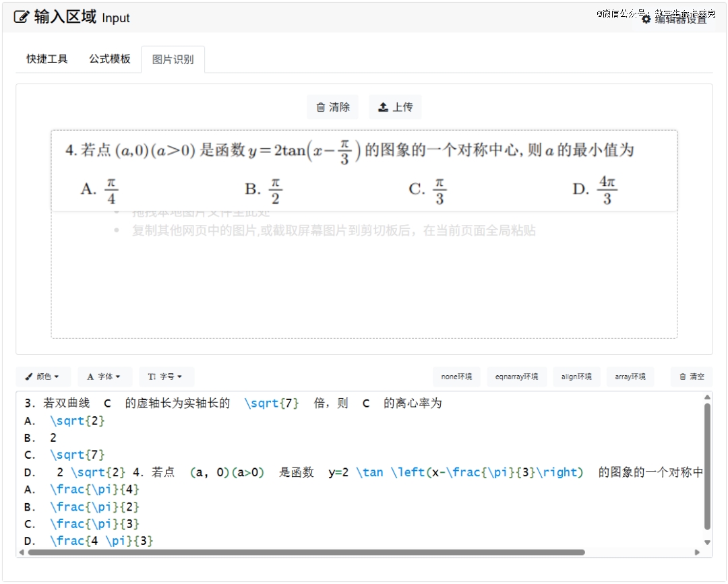Click the line 'D. 2 \sqrt{2} 4. 若点' in editor
Screen dimensions: 728x584
click(x=363, y=472)
